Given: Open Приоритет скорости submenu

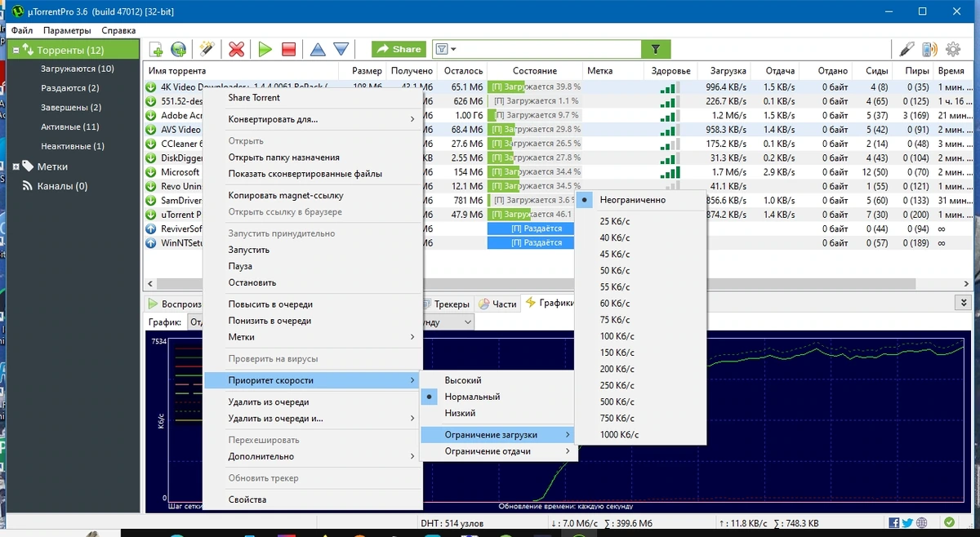Looking at the screenshot, I should (312, 380).
